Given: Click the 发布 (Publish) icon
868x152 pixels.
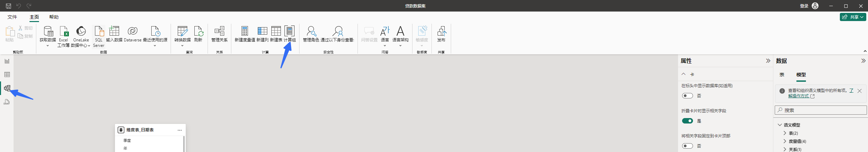Looking at the screenshot, I should pos(441,31).
